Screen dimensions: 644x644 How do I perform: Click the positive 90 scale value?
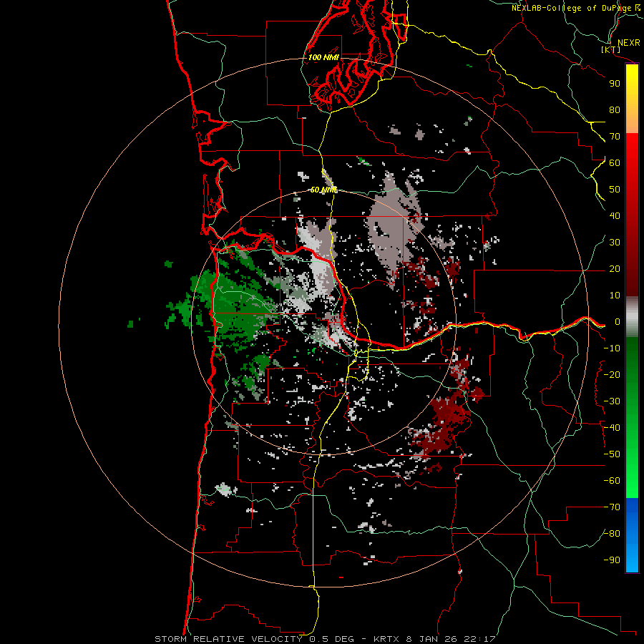point(615,84)
